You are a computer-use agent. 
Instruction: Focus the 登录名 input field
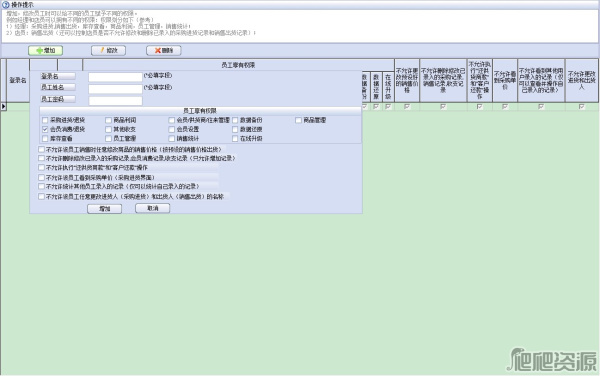click(x=115, y=77)
